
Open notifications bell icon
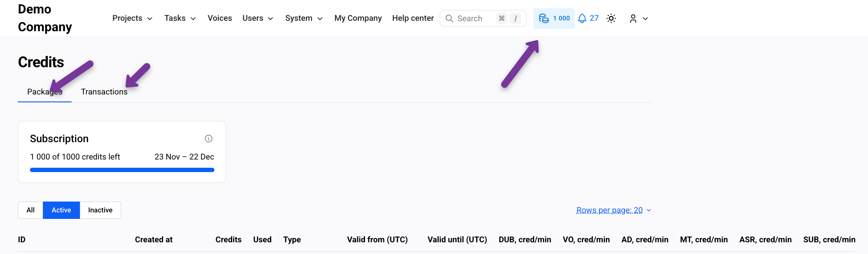click(x=582, y=18)
